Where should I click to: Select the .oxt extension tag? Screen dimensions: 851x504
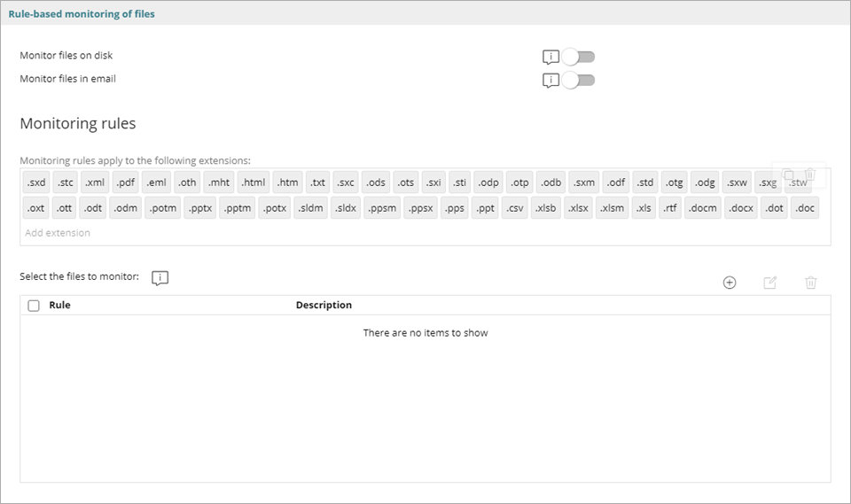coord(35,208)
